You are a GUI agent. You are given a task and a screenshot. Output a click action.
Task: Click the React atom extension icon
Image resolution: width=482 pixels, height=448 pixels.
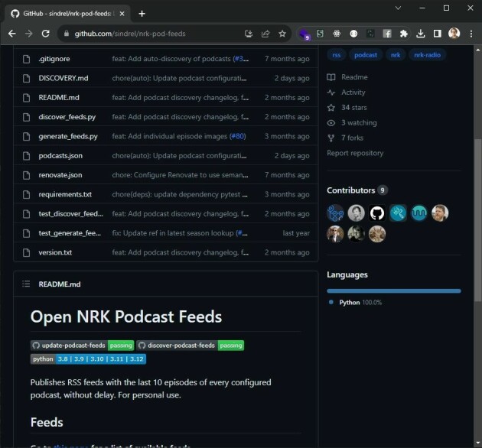pyautogui.click(x=337, y=34)
